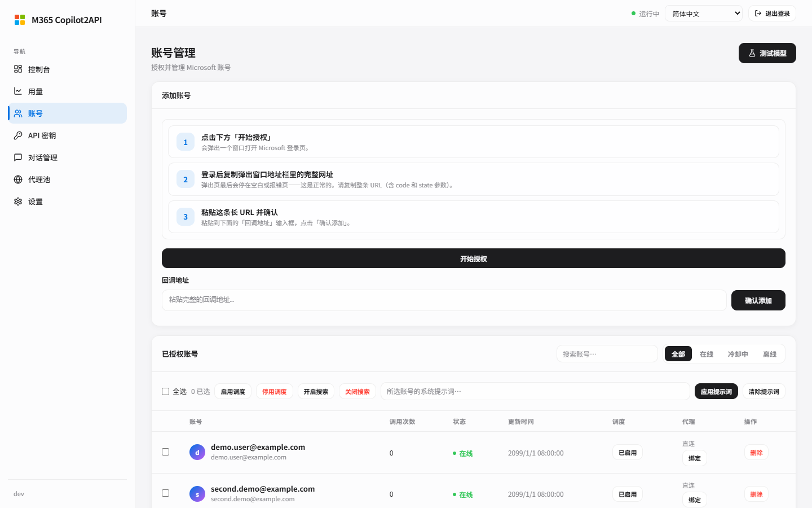Viewport: 812px width, 508px height.
Task: Click the Microsoft four-color logo icon
Action: pos(20,20)
